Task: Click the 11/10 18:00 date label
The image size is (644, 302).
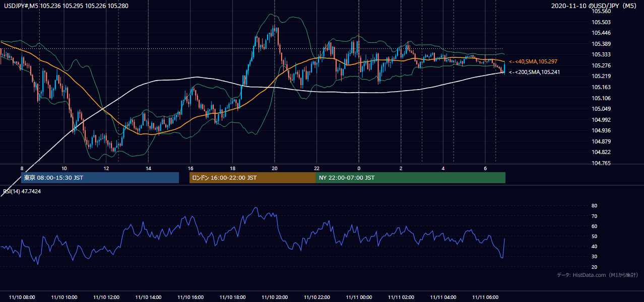Action: click(232, 297)
